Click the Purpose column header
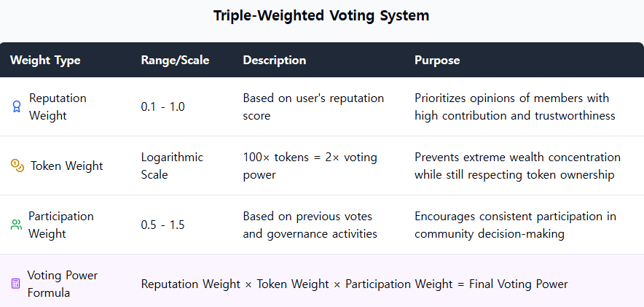 click(x=437, y=60)
